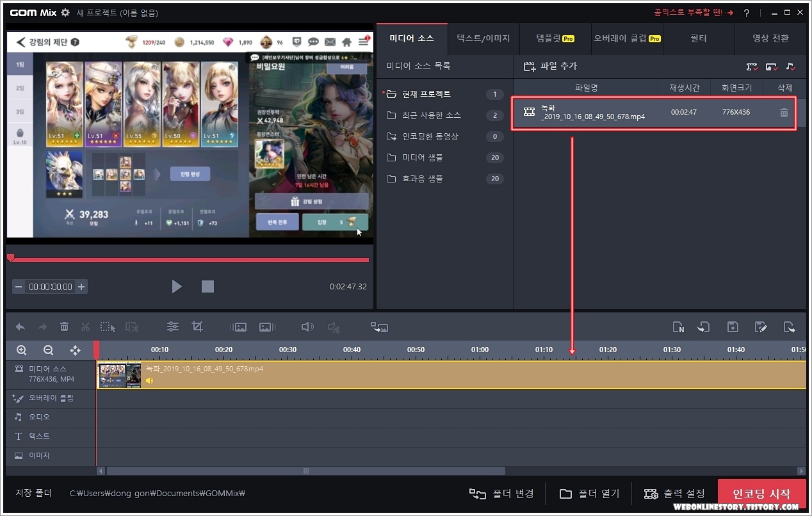Delete the 녹화 mp4 file from list
This screenshot has height=516, width=812.
coord(784,113)
